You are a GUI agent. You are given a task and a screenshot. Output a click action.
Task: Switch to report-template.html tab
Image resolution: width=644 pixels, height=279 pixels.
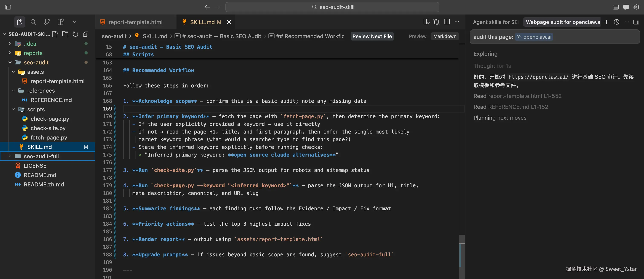point(135,22)
